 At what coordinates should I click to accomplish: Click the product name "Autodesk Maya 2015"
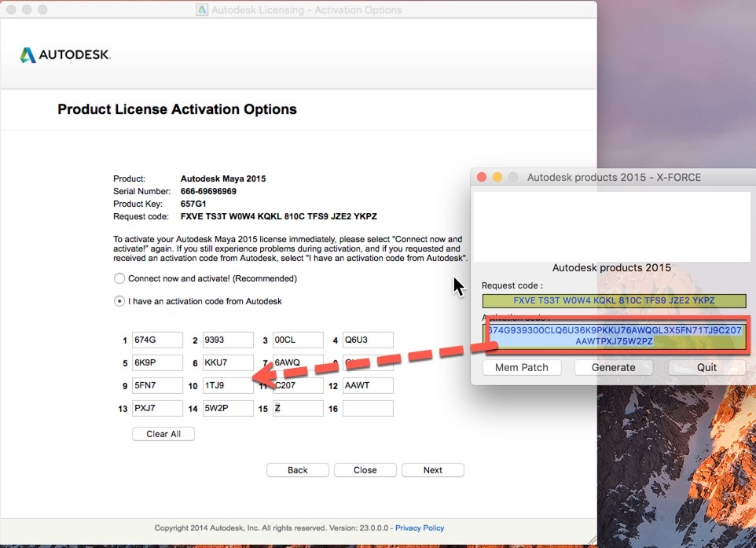(x=222, y=178)
